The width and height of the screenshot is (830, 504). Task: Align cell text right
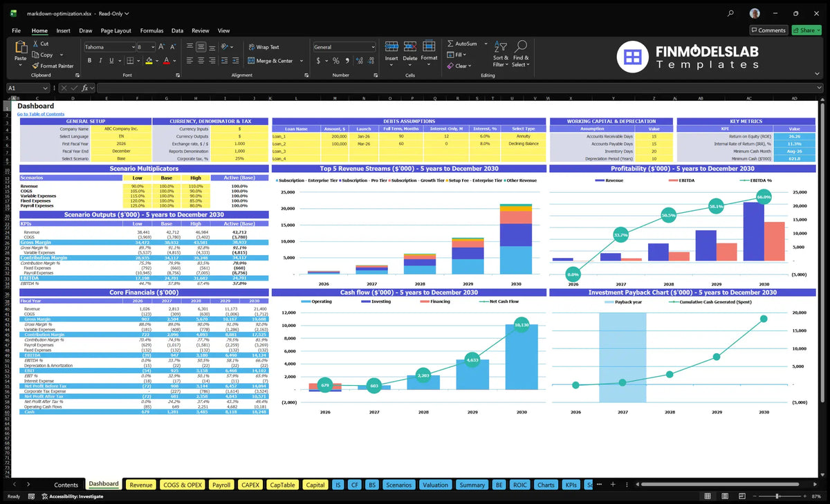(212, 61)
